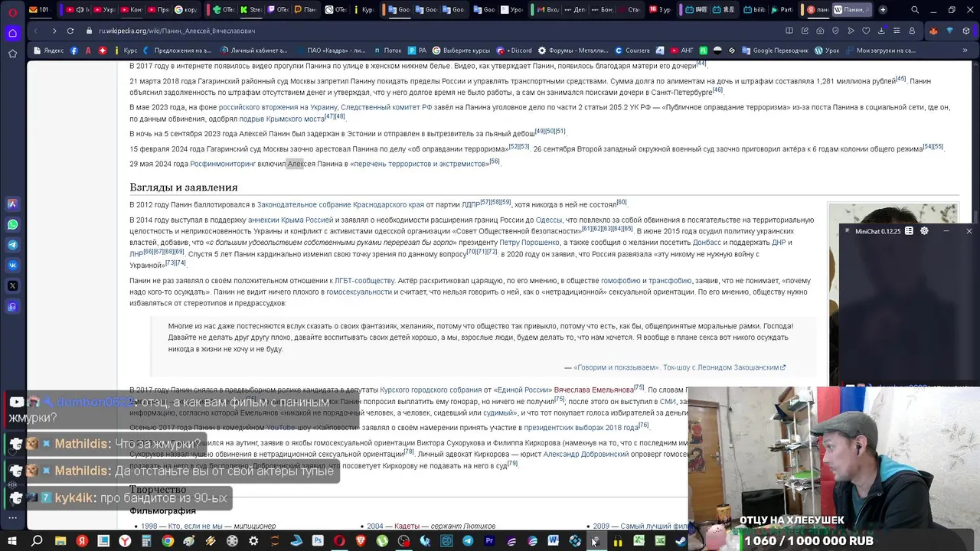Image resolution: width=980 pixels, height=551 pixels.
Task: Open X (Twitter) in the Opera sidebar
Action: (x=12, y=286)
